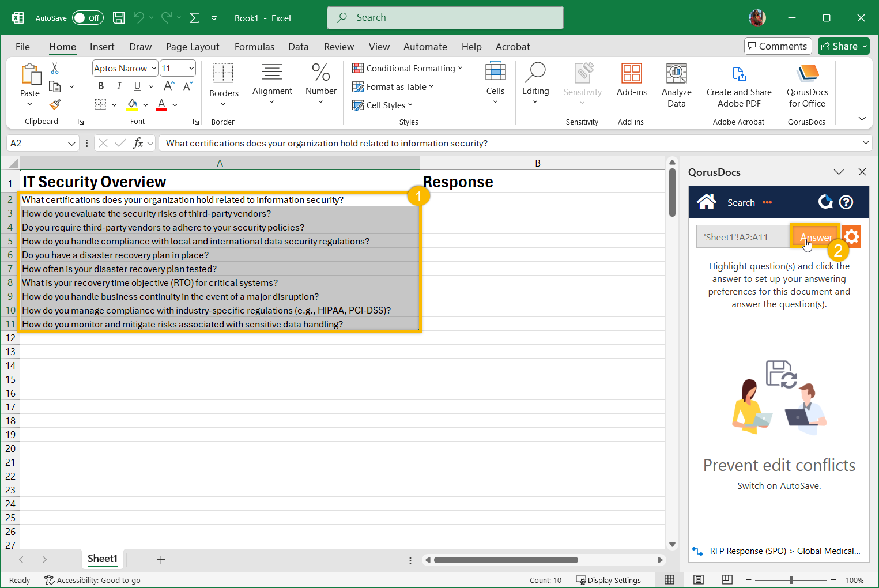The width and height of the screenshot is (879, 588).
Task: Switch to the Page Layout tab
Action: (193, 47)
